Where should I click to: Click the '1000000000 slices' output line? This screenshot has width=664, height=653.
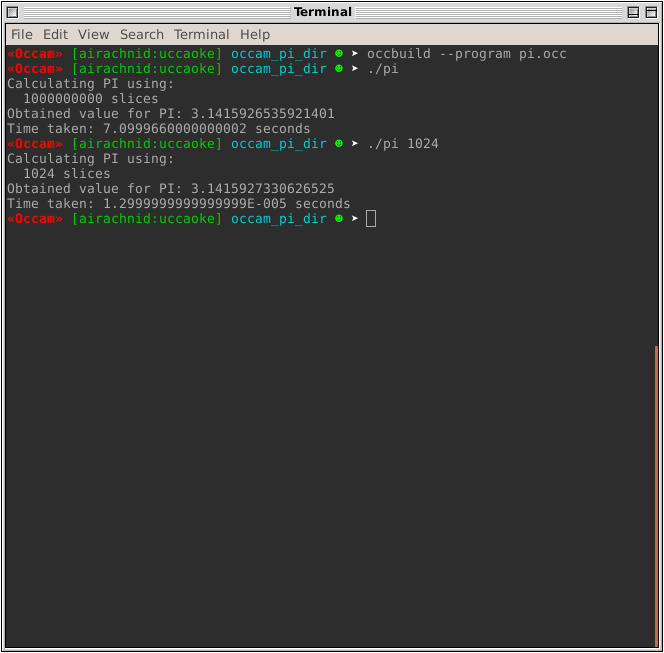click(x=91, y=99)
